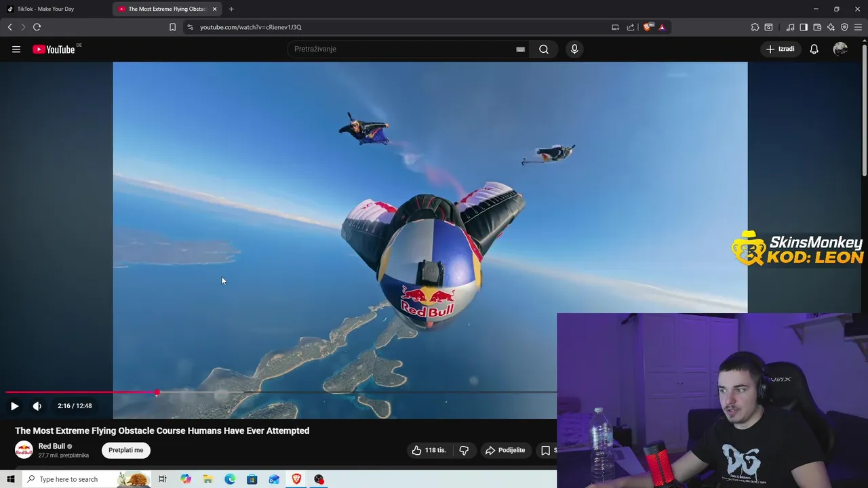Image resolution: width=868 pixels, height=488 pixels.
Task: Go to the YouTube home logo
Action: pos(54,49)
